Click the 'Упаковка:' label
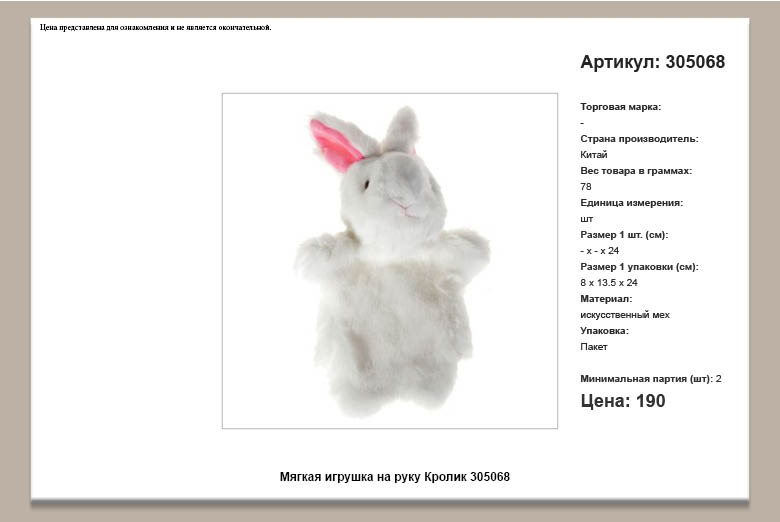The width and height of the screenshot is (780, 522). pyautogui.click(x=604, y=331)
